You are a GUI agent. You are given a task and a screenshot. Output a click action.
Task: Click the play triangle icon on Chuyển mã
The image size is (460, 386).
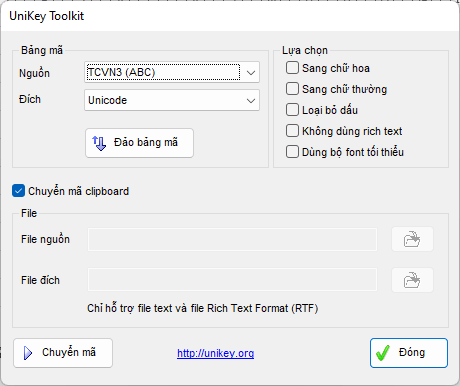pyautogui.click(x=28, y=353)
